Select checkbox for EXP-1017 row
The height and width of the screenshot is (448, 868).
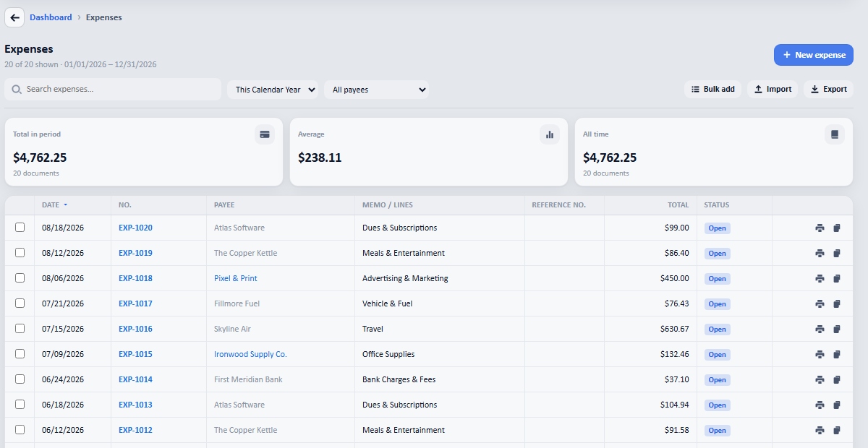pos(20,303)
